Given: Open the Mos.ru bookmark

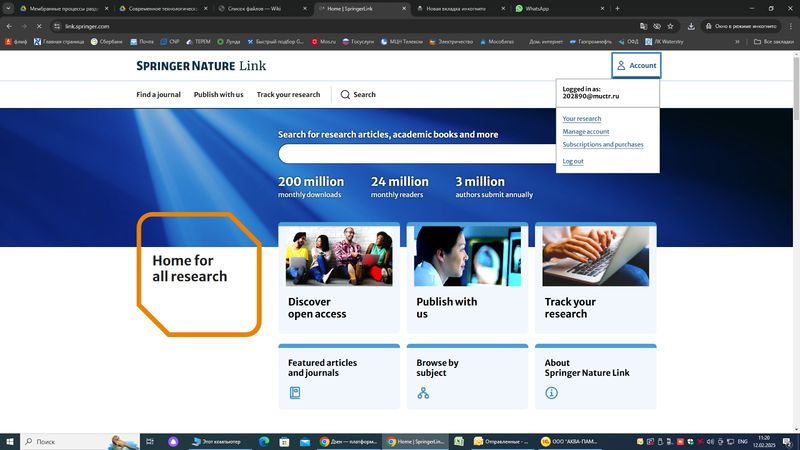Looking at the screenshot, I should click(323, 42).
